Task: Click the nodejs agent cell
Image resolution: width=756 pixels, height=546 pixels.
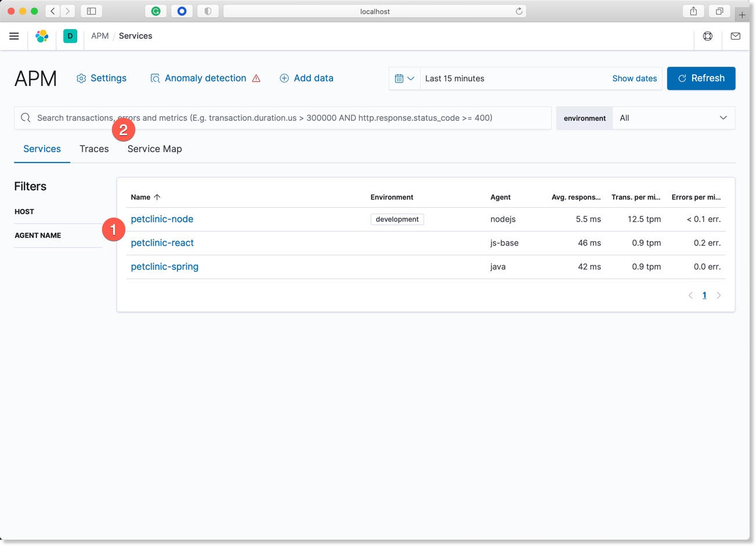Action: 503,219
